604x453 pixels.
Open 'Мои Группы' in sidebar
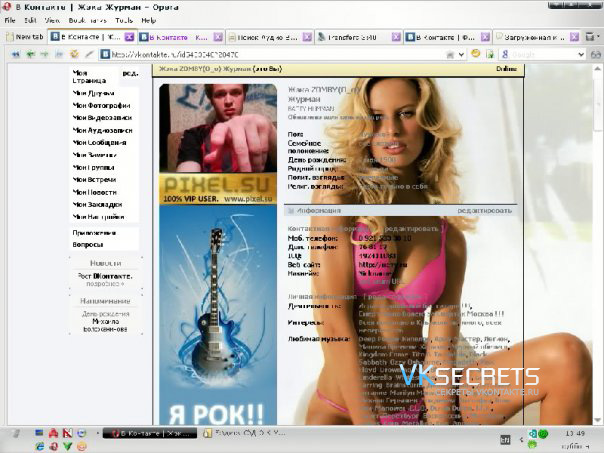[x=93, y=167]
